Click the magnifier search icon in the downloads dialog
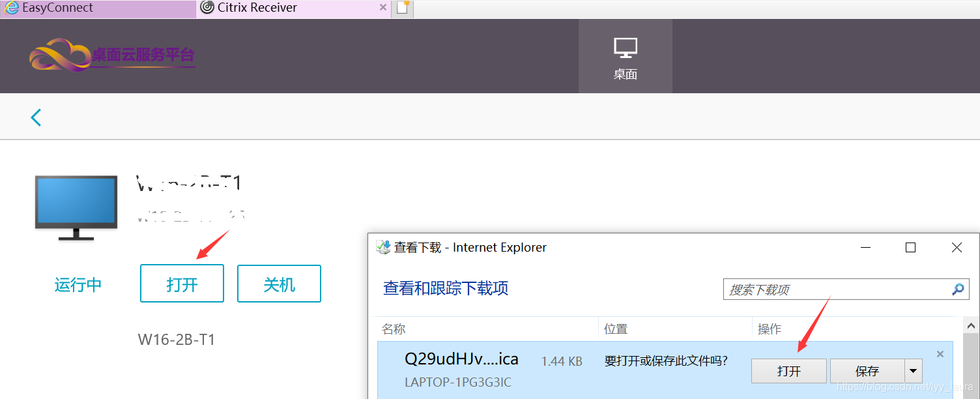Image resolution: width=980 pixels, height=399 pixels. click(958, 289)
